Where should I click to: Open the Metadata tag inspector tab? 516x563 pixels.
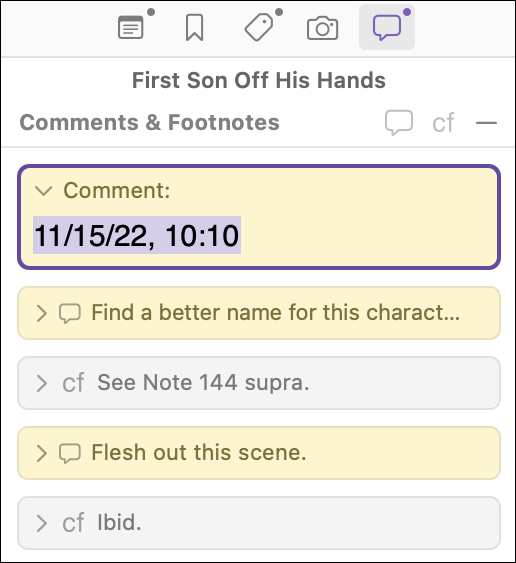pyautogui.click(x=259, y=27)
